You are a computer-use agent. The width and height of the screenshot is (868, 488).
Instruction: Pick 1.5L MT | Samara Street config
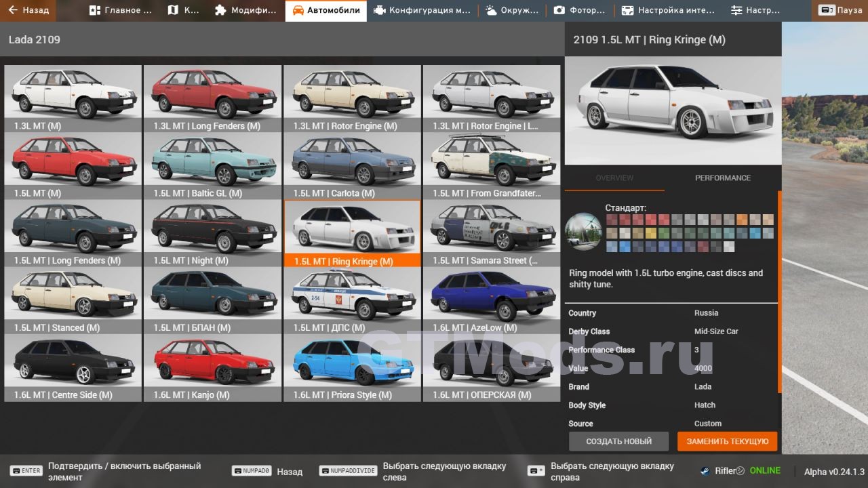point(492,233)
